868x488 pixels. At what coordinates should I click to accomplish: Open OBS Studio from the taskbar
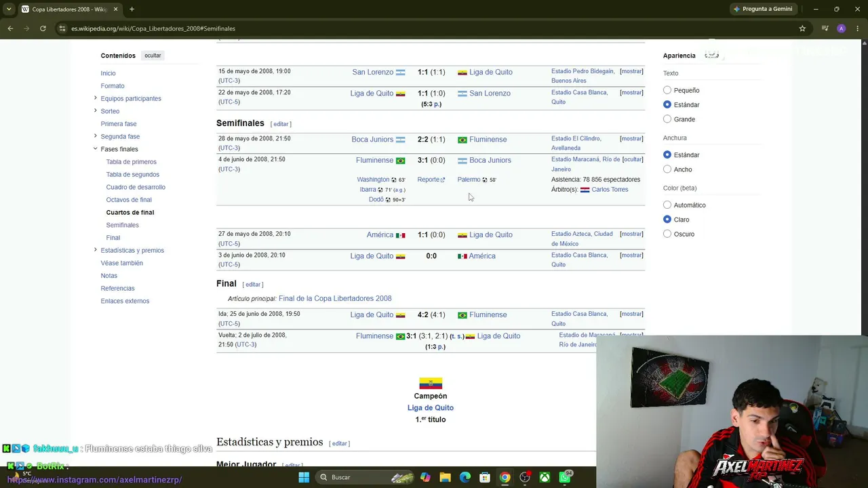click(525, 477)
